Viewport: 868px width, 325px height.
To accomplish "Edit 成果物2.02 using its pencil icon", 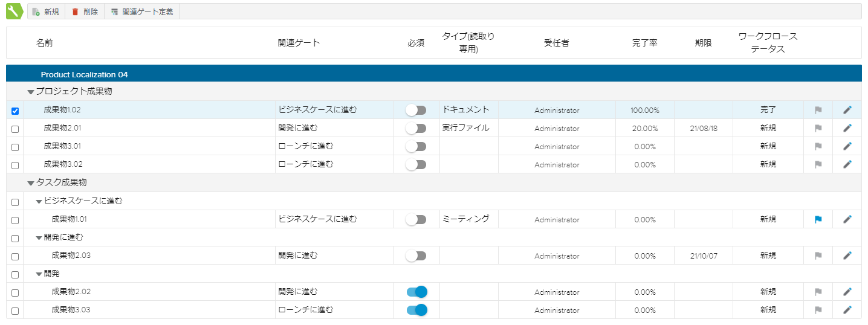I will pos(847,292).
